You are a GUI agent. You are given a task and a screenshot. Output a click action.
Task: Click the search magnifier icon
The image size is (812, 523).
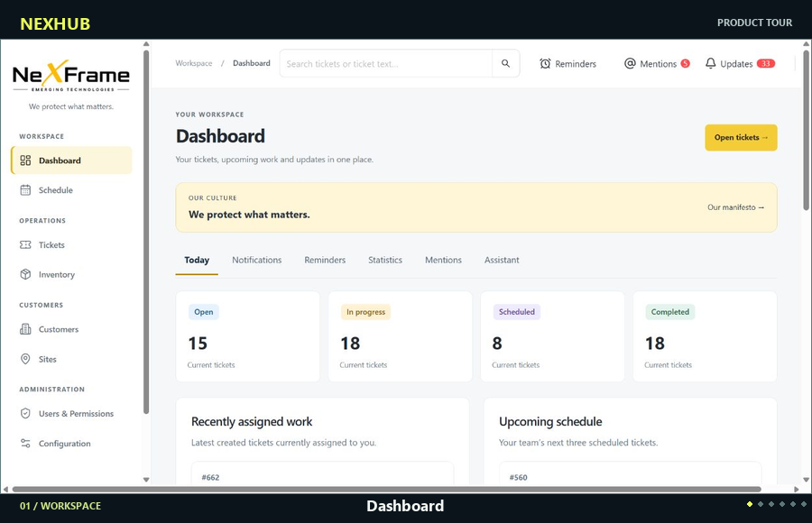tap(505, 63)
